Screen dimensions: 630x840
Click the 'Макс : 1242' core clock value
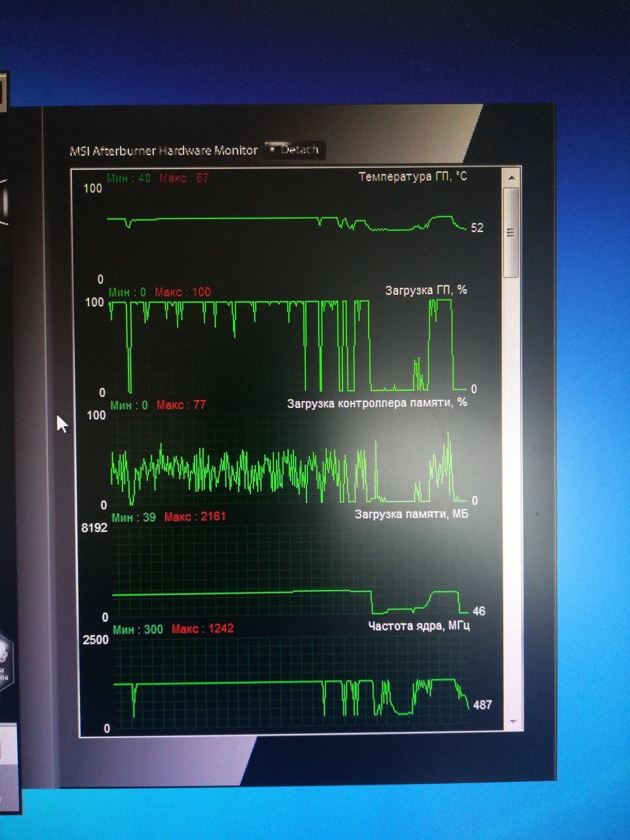tap(202, 629)
